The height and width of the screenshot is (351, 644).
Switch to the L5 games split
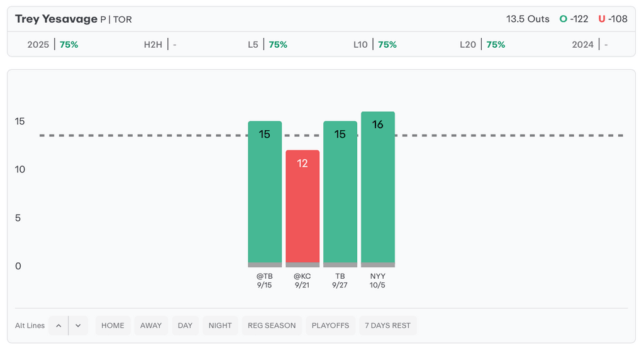coord(267,45)
